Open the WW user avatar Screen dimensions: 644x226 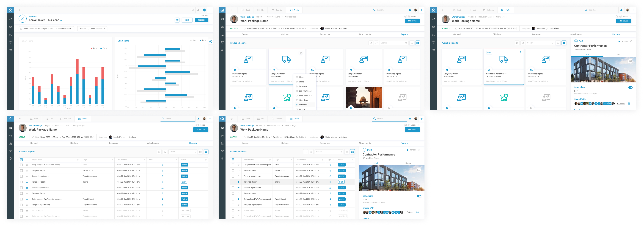click(x=204, y=10)
